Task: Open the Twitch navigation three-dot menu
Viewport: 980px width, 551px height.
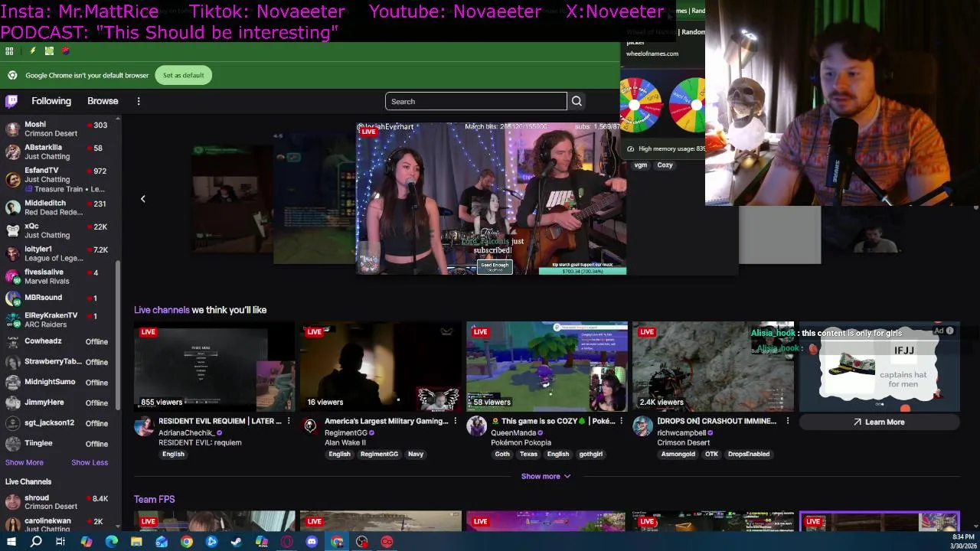Action: (x=139, y=101)
